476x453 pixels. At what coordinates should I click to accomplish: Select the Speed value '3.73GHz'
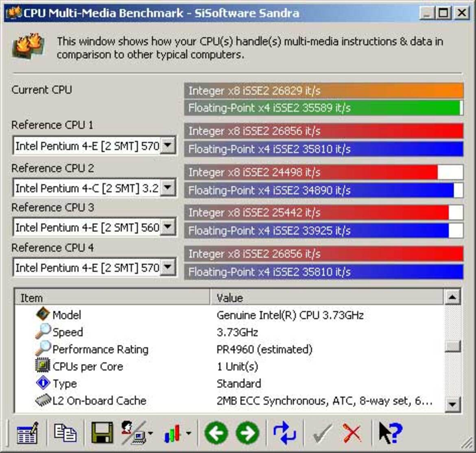pos(238,332)
